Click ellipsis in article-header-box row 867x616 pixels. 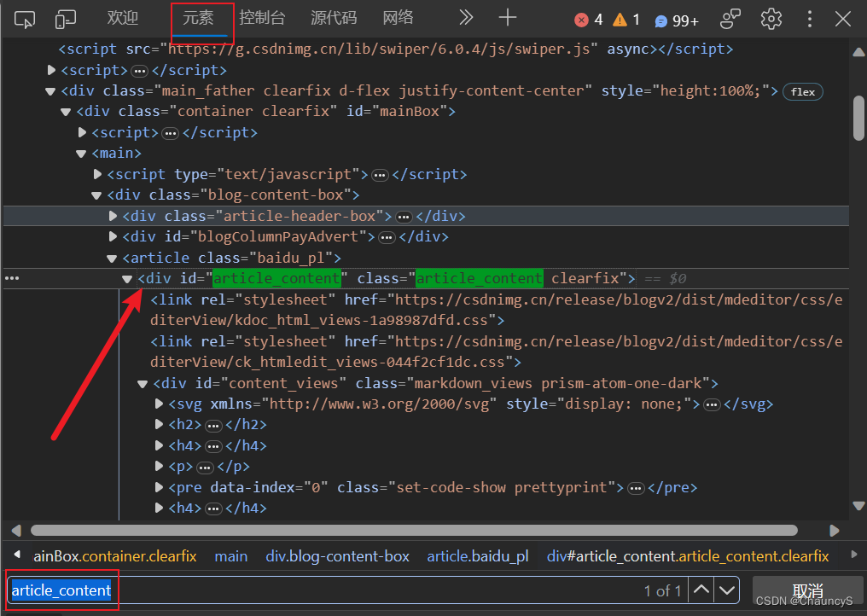404,217
